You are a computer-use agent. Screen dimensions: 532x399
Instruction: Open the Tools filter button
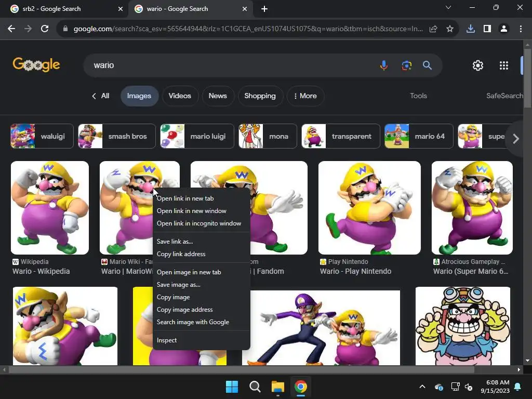coord(418,96)
